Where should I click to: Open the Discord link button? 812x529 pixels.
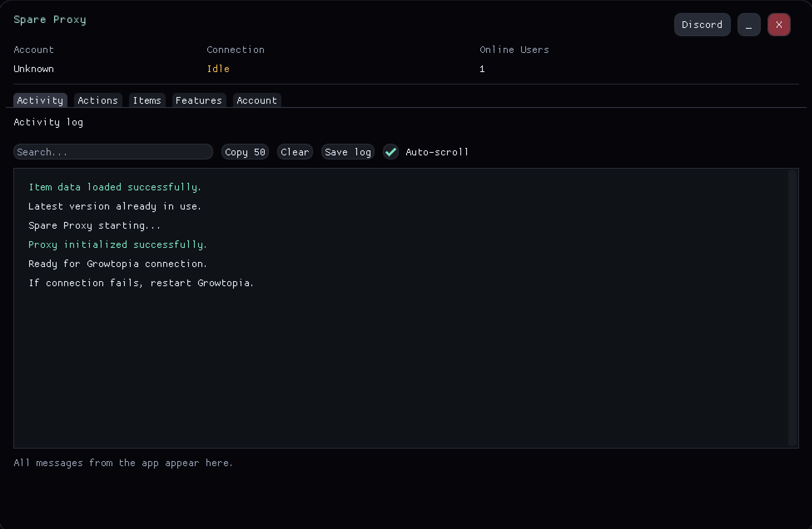tap(702, 25)
